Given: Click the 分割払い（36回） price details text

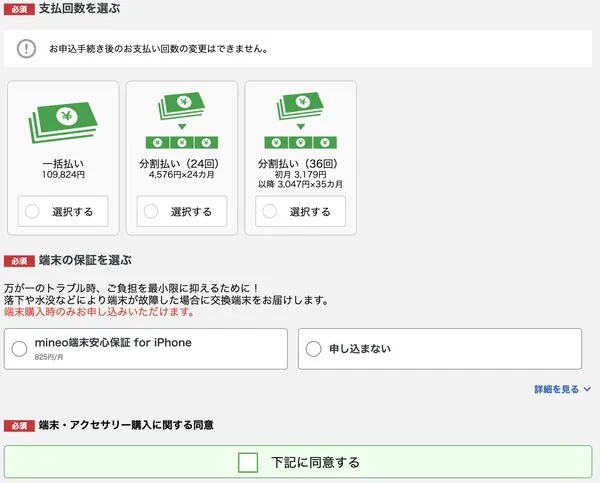Looking at the screenshot, I should click(300, 179).
